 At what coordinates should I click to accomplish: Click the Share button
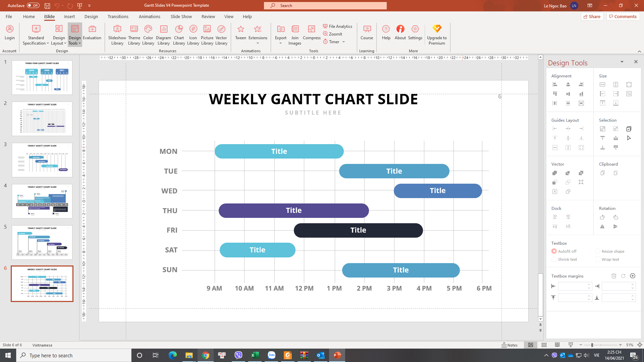pos(592,16)
